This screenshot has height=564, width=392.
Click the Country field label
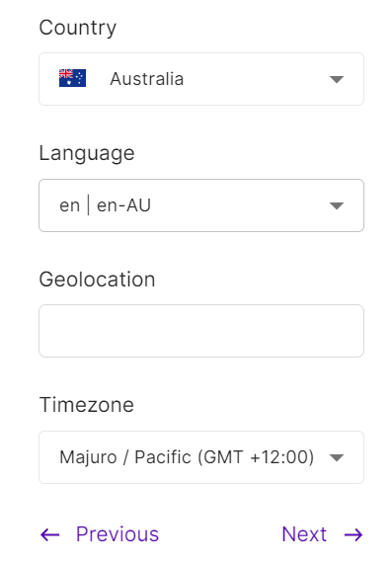(78, 28)
